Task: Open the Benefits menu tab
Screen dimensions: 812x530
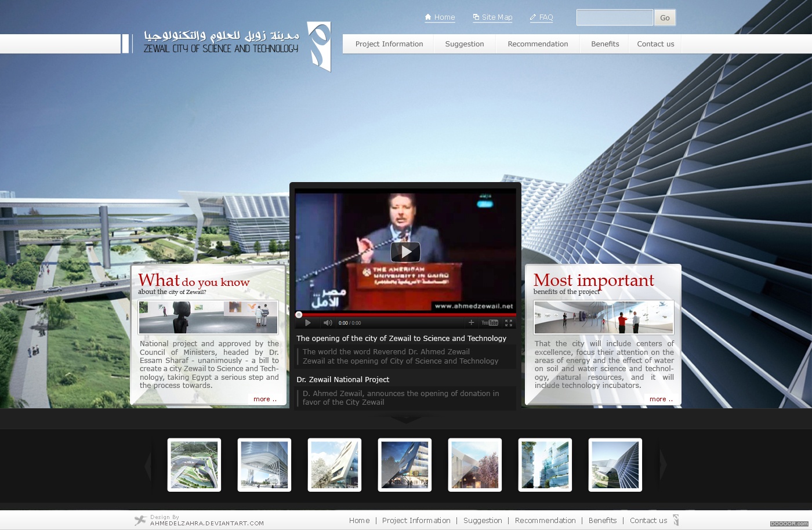Action: tap(605, 44)
